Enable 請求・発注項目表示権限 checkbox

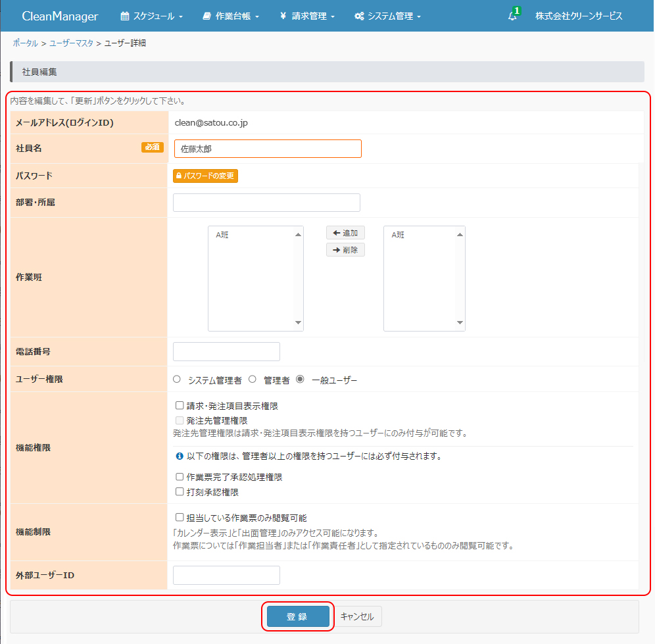point(180,406)
